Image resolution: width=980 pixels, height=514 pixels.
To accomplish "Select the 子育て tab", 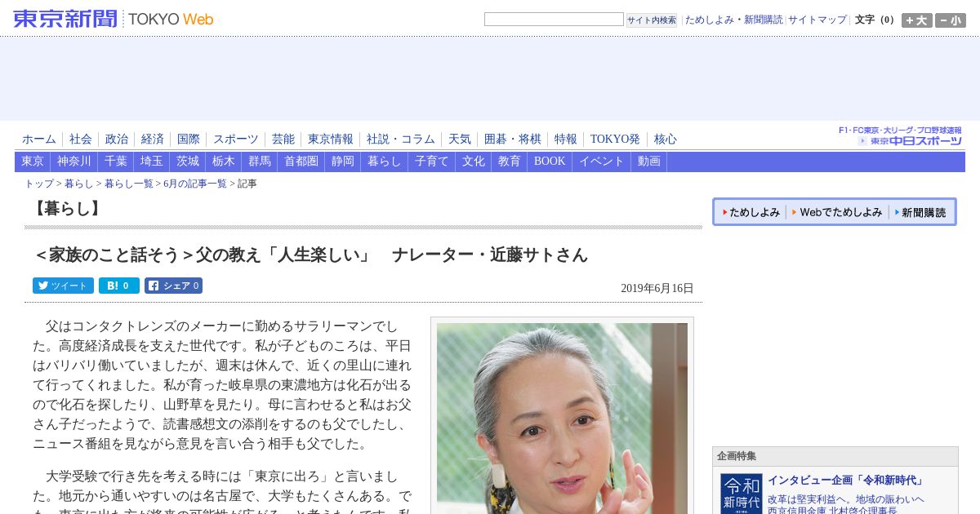I will coord(432,162).
